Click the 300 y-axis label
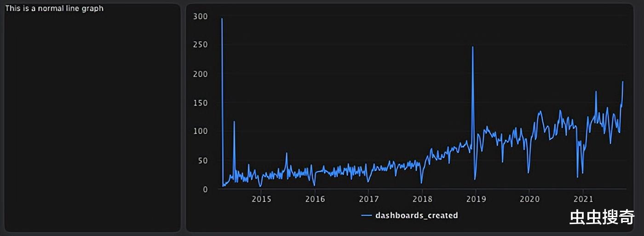 coord(201,16)
